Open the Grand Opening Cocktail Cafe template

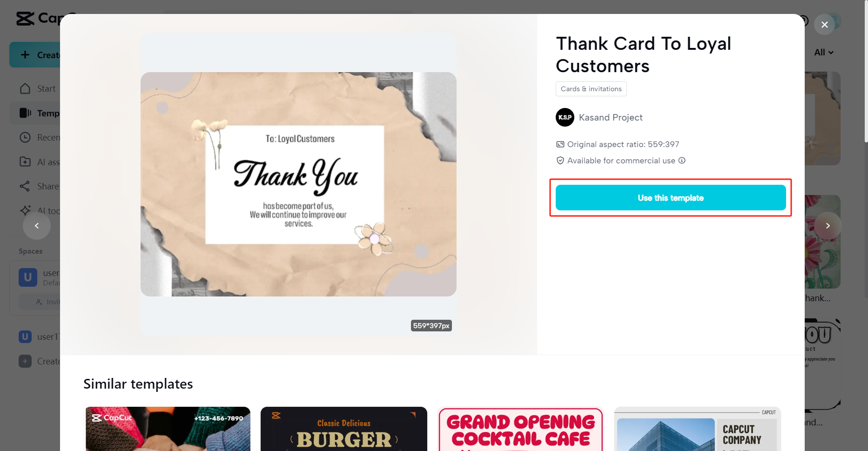click(521, 429)
